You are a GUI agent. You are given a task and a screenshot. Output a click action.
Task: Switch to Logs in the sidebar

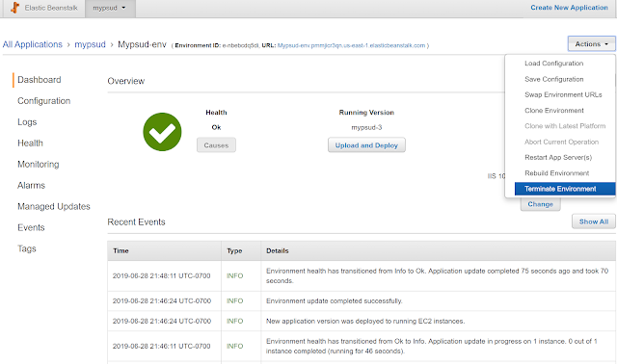[x=27, y=122]
